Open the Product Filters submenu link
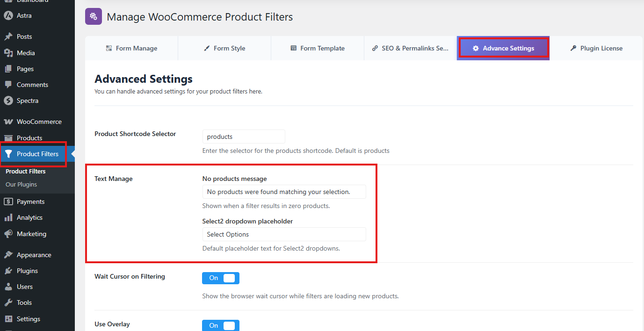This screenshot has width=644, height=331. pyautogui.click(x=26, y=172)
